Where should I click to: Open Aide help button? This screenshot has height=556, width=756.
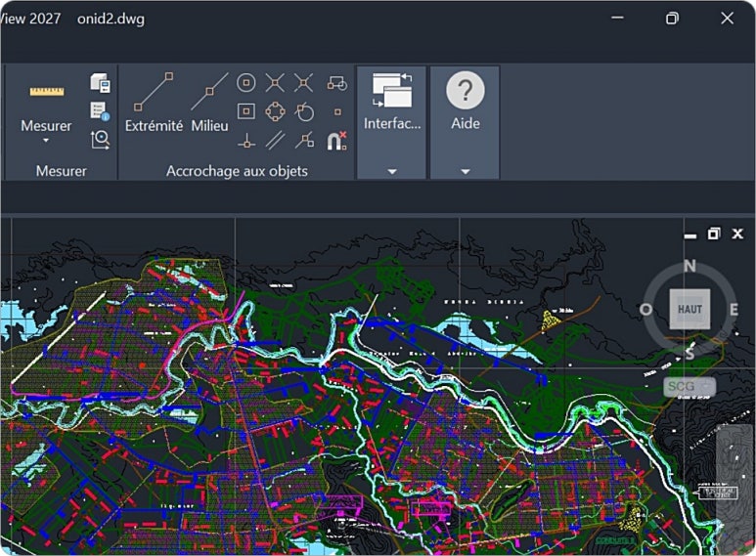click(x=466, y=103)
